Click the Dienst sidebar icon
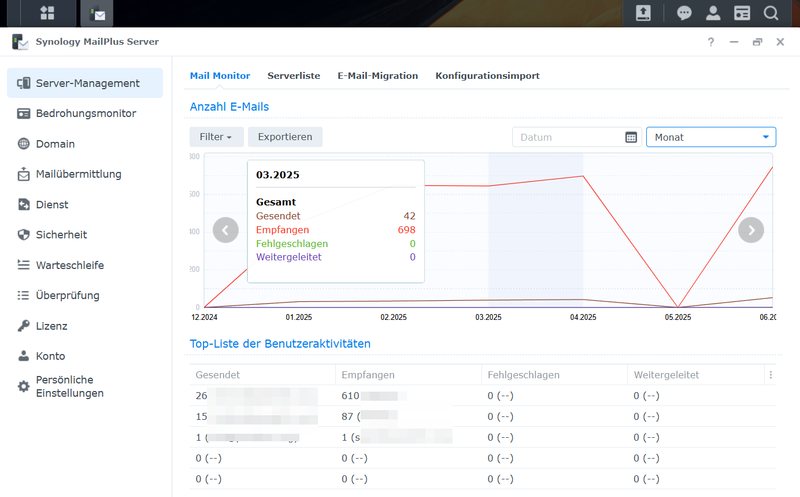The width and height of the screenshot is (800, 497). [23, 205]
